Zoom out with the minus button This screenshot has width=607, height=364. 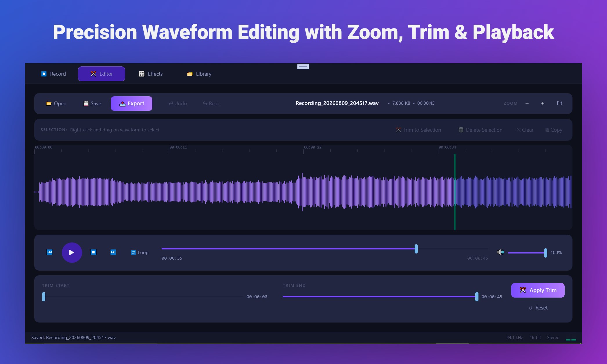tap(527, 103)
